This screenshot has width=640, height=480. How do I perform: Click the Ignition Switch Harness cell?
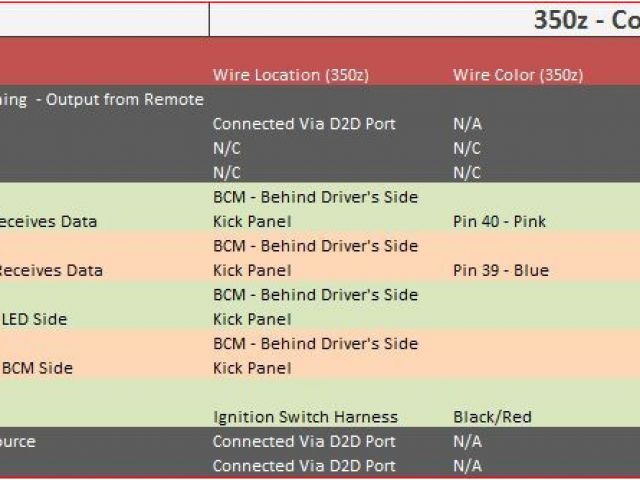[305, 417]
